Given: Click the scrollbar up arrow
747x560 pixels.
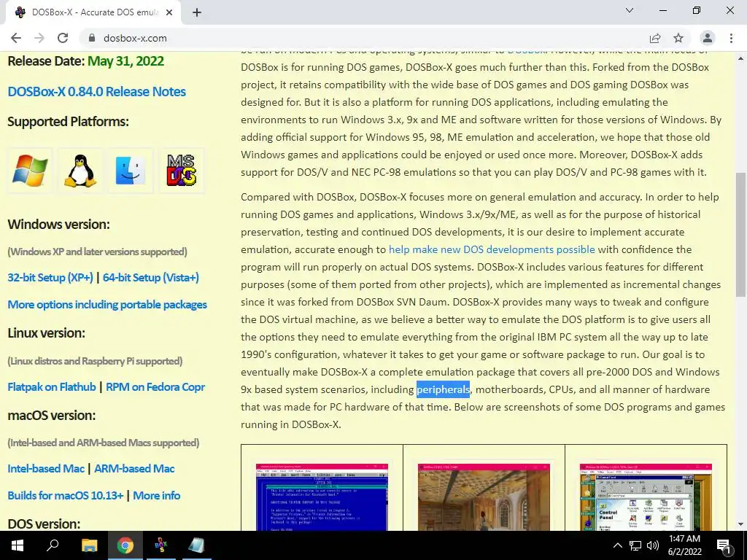Looking at the screenshot, I should click(x=740, y=58).
